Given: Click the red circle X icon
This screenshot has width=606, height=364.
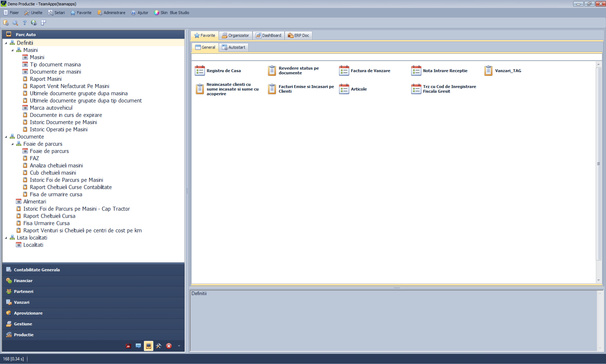Looking at the screenshot, I should [x=169, y=346].
